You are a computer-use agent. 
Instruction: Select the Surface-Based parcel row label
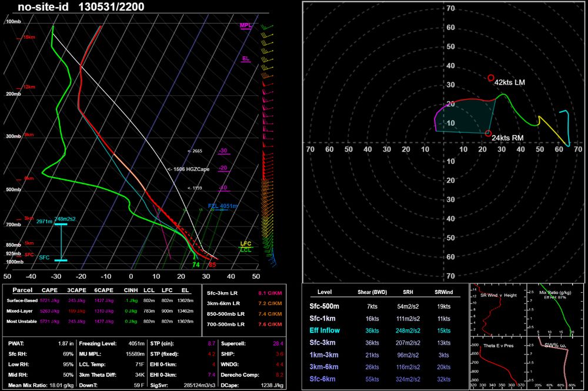click(22, 300)
